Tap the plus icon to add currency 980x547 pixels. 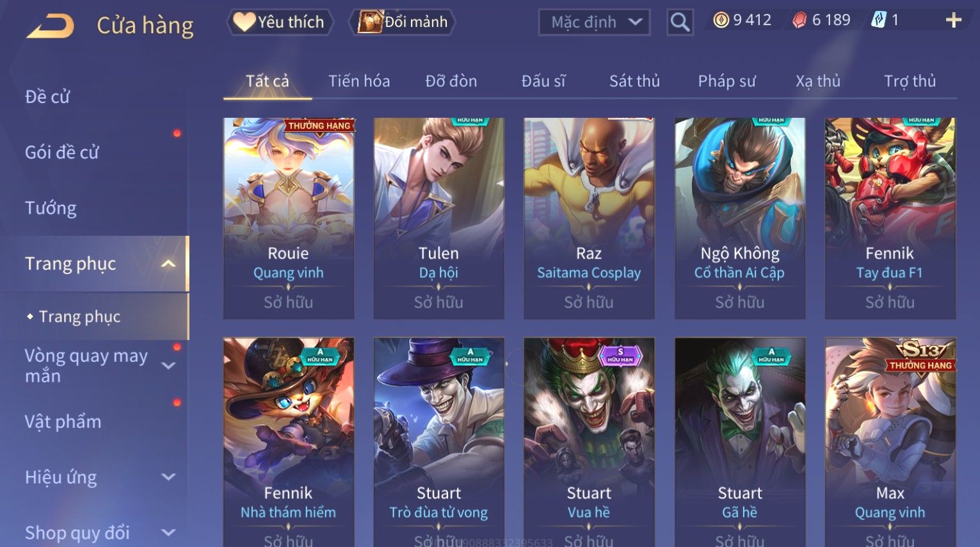coord(953,20)
